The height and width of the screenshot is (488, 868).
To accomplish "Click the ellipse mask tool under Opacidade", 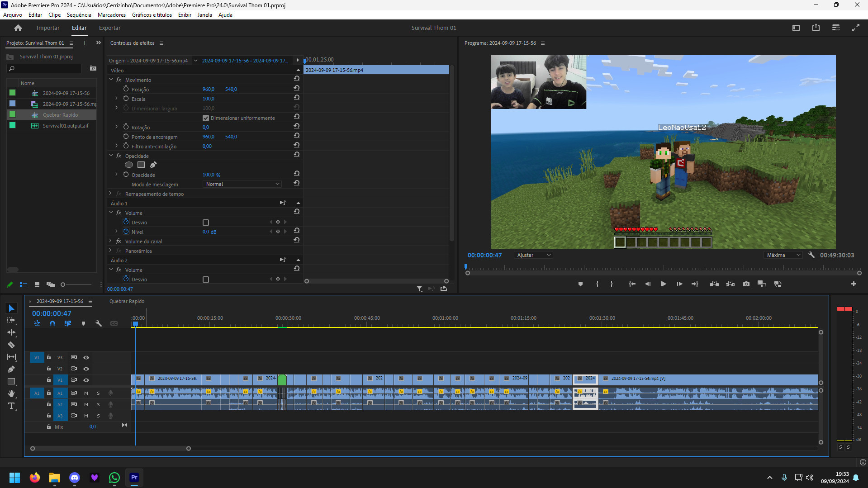I will [129, 165].
